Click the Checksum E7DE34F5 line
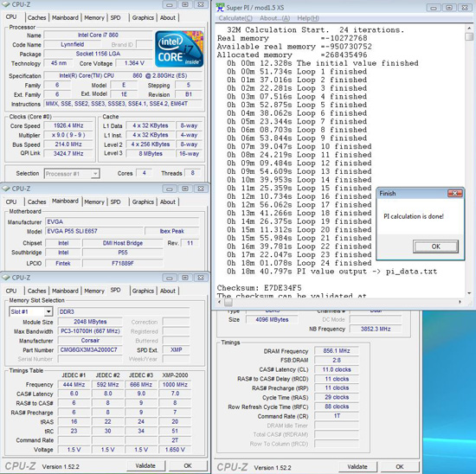This screenshot has height=474, width=476. pos(260,288)
